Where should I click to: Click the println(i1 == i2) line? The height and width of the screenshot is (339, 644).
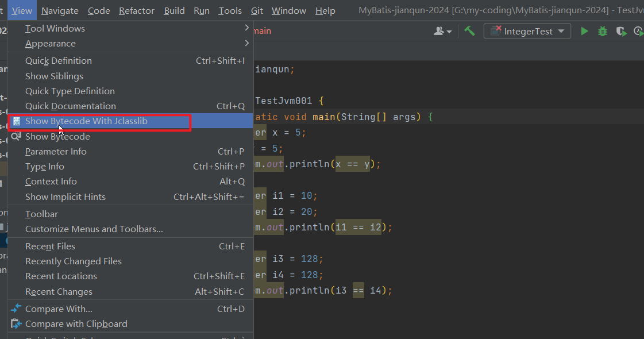coord(323,227)
